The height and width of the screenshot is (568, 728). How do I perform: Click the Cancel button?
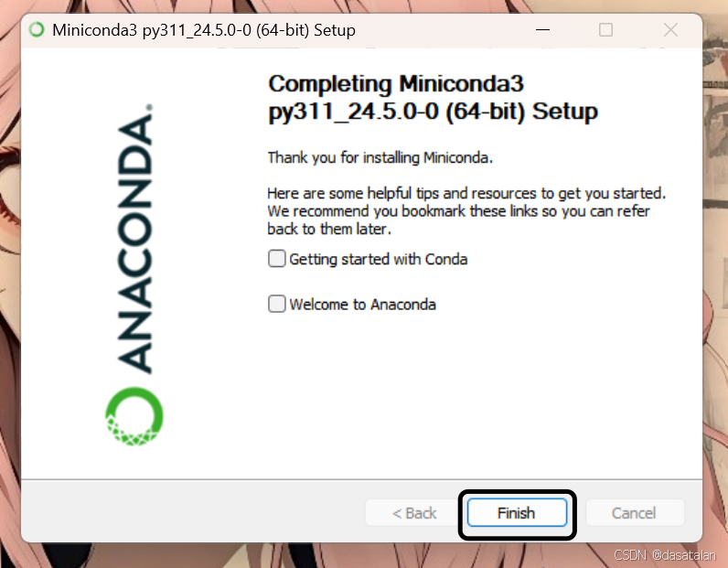tap(634, 513)
